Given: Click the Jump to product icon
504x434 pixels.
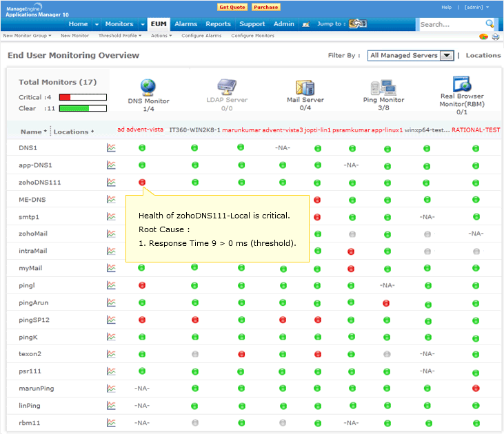Looking at the screenshot, I should pyautogui.click(x=358, y=23).
